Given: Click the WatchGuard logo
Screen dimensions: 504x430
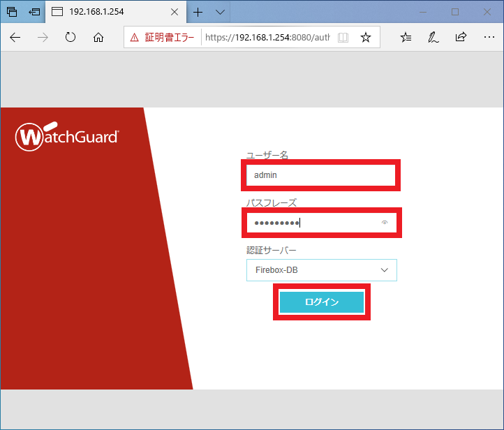Looking at the screenshot, I should [x=67, y=136].
